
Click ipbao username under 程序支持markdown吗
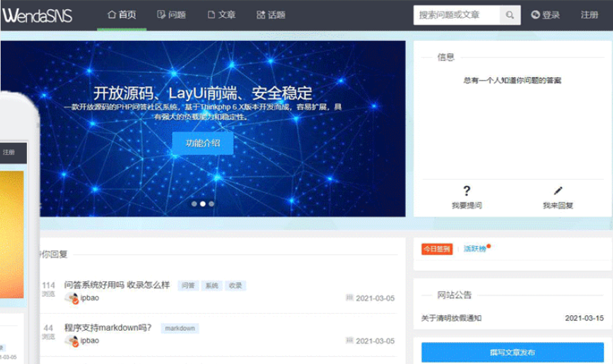[90, 341]
